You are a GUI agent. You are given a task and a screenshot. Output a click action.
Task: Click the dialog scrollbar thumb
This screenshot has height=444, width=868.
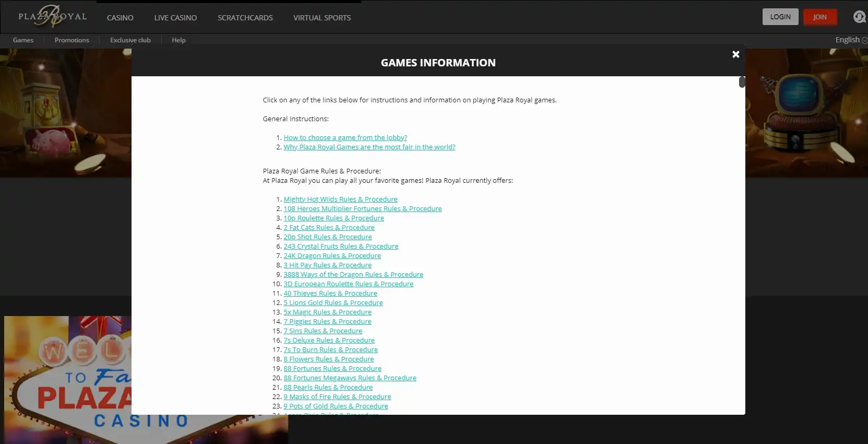(x=742, y=82)
